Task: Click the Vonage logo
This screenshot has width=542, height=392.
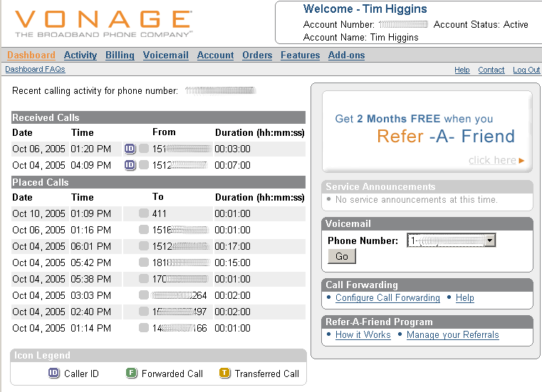Action: click(x=103, y=23)
